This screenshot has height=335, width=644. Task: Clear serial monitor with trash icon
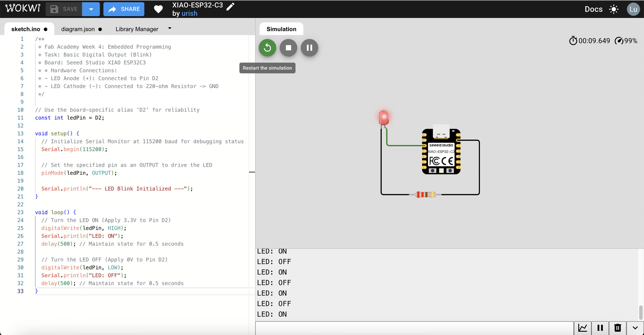(618, 328)
